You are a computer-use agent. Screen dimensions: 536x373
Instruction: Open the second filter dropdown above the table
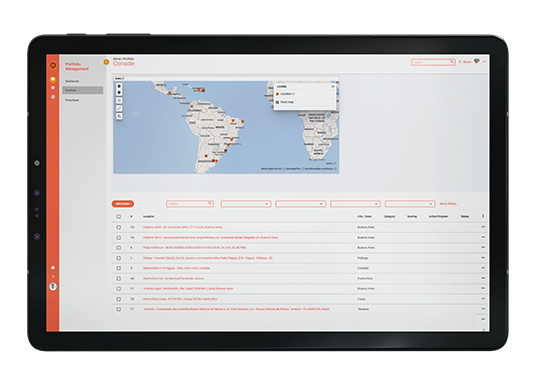[x=300, y=204]
